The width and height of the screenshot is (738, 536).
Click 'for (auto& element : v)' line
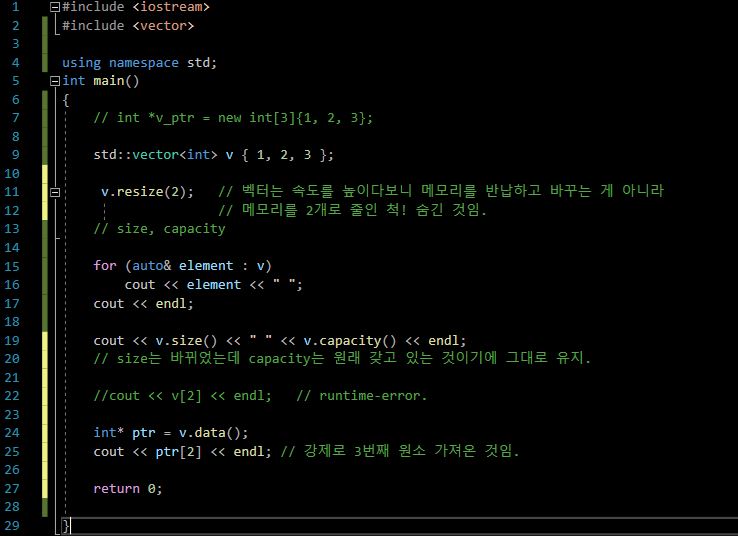(183, 266)
